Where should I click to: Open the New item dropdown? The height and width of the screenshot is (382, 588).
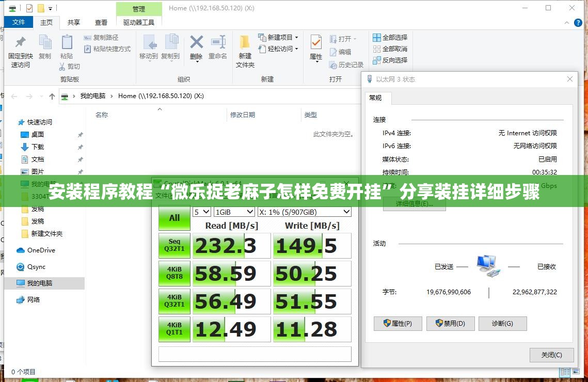(x=278, y=38)
